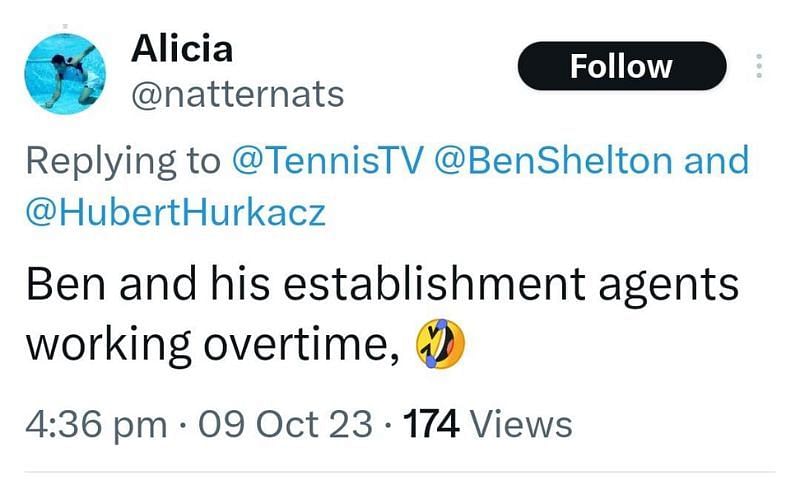Open the Alicia display name profile

(x=182, y=49)
